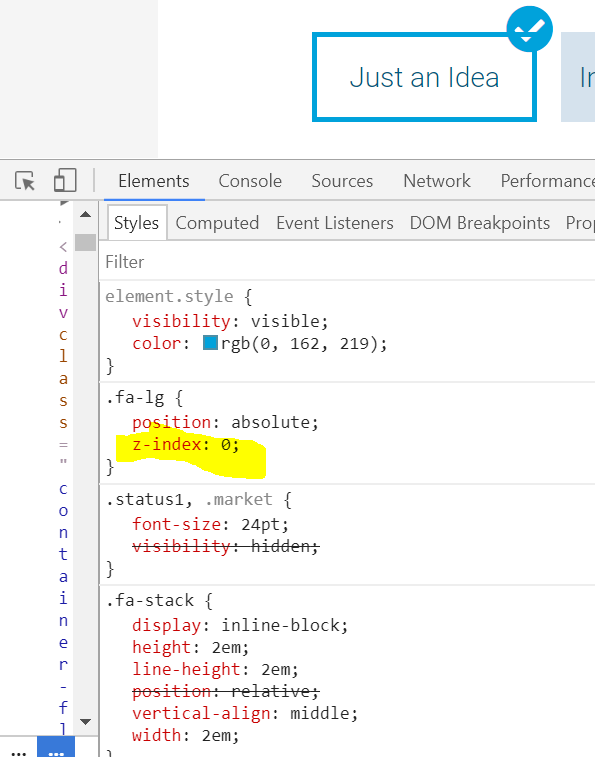This screenshot has height=757, width=595.
Task: Edit the height: 2em value
Action: (x=226, y=647)
